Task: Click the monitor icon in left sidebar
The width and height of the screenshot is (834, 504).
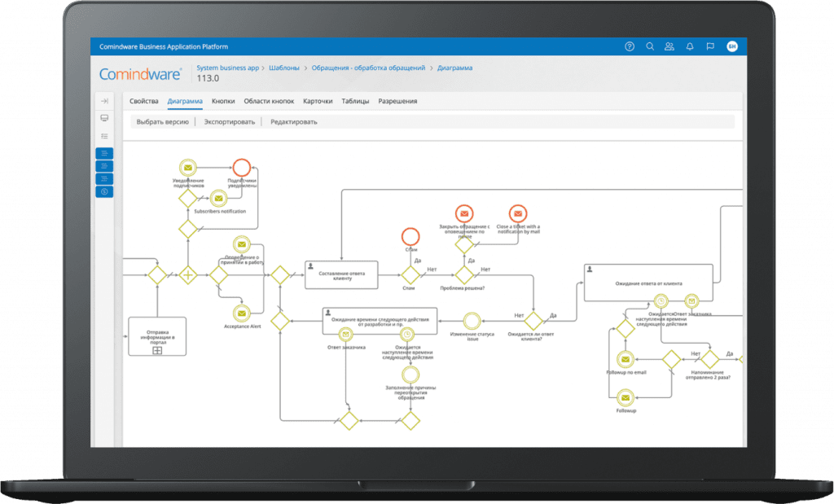Action: [x=104, y=118]
